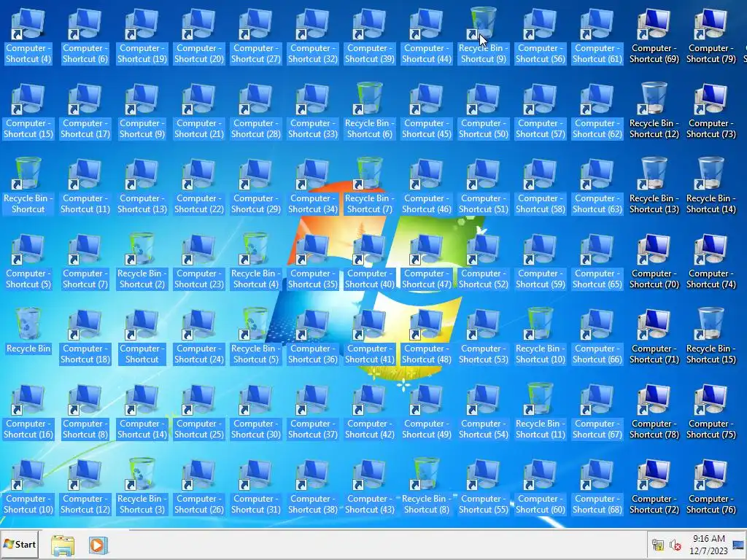The image size is (747, 560).
Task: Click the network status tray icon
Action: tap(658, 545)
